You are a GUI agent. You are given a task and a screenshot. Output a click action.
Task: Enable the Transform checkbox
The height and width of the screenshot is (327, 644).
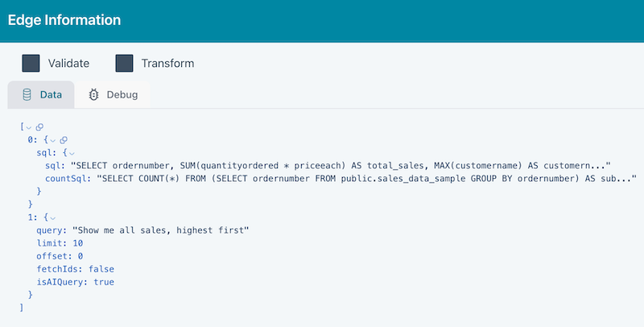124,63
